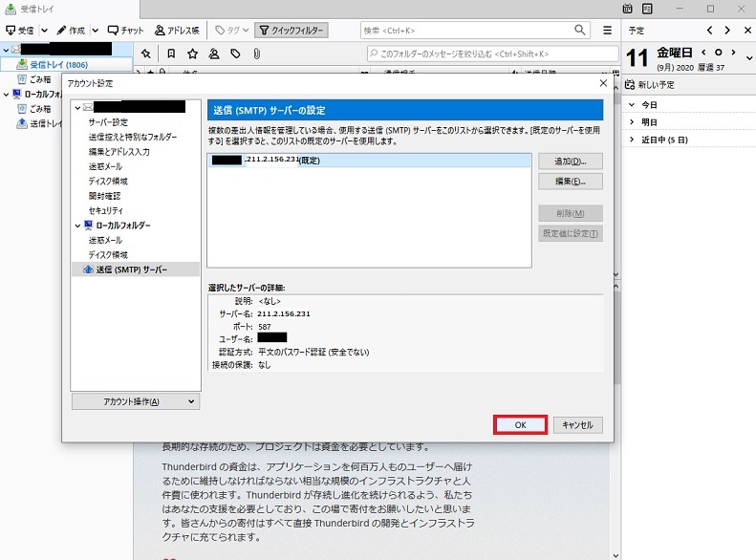
Task: Collapse the account node in settings tree
Action: pyautogui.click(x=78, y=108)
